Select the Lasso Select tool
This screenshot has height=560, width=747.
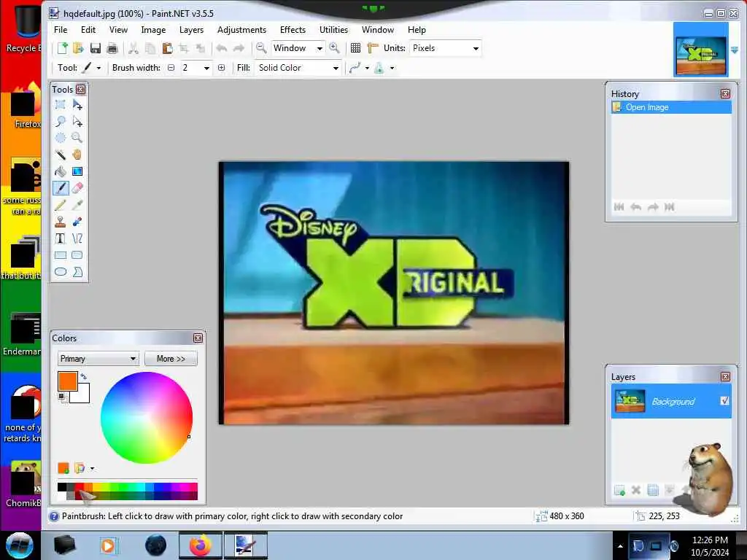pyautogui.click(x=61, y=122)
